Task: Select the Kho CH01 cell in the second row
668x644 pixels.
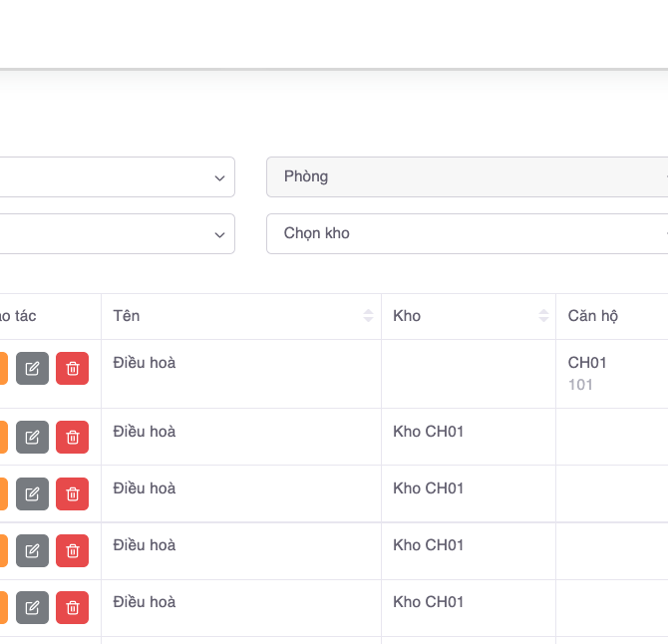Action: click(x=429, y=432)
